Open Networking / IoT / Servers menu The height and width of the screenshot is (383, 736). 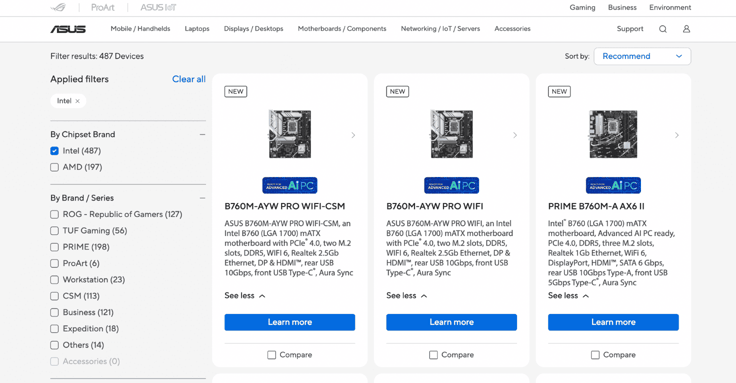(440, 29)
